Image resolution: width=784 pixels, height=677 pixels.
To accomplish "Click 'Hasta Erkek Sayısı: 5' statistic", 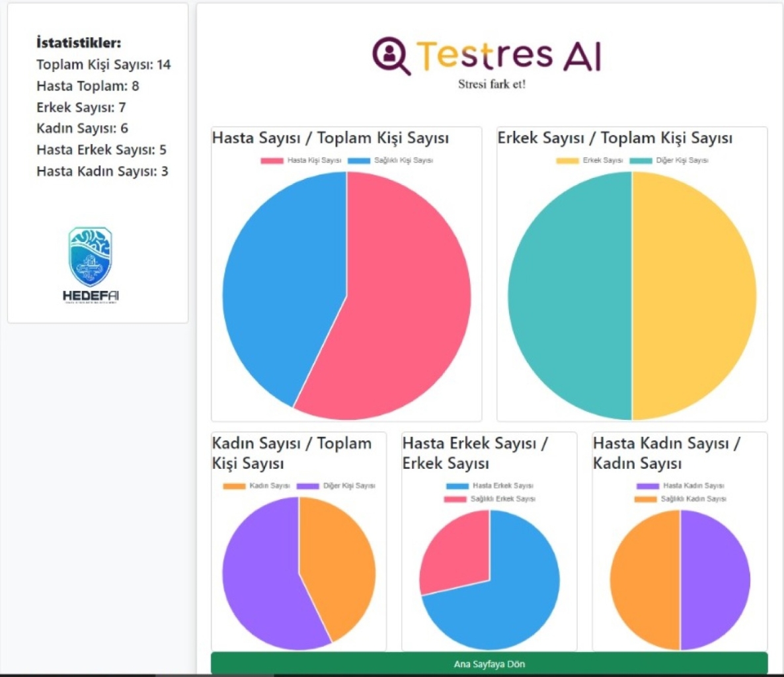I will [101, 150].
